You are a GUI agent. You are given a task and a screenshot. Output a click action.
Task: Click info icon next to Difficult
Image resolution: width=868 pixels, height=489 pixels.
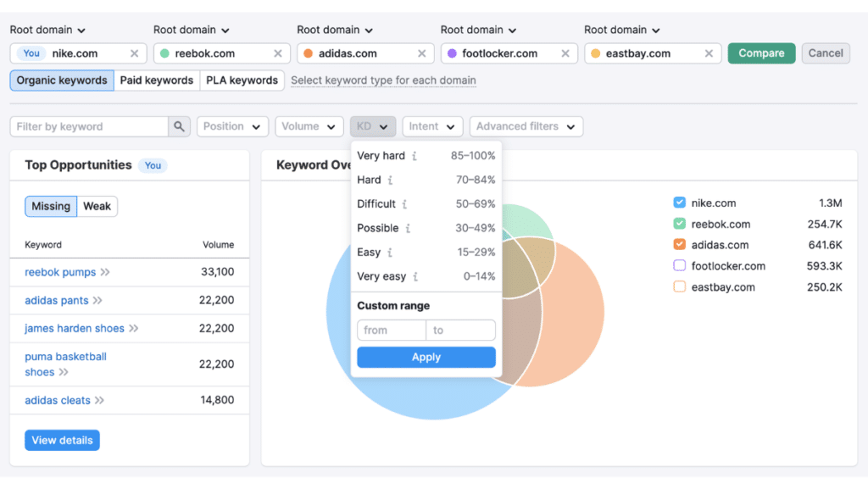point(404,204)
